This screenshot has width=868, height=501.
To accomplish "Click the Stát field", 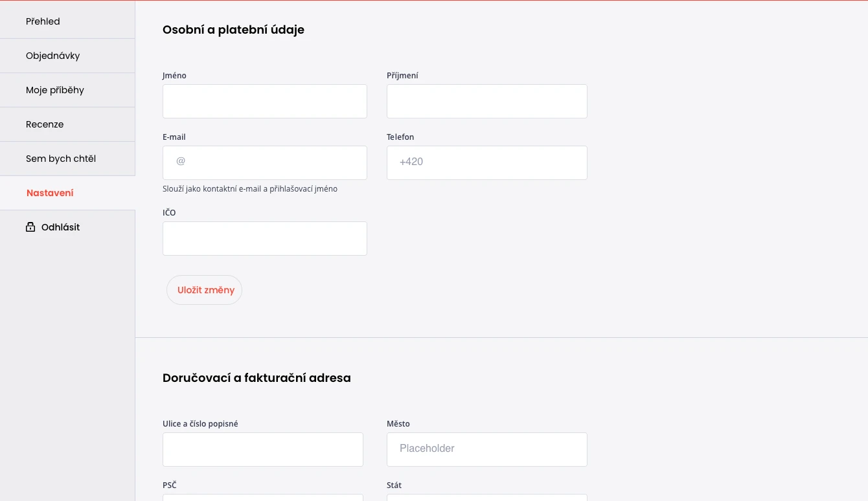I will click(x=487, y=497).
